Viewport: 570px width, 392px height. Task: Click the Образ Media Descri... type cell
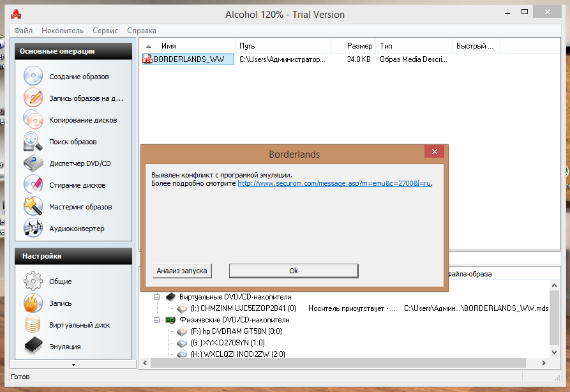[414, 59]
